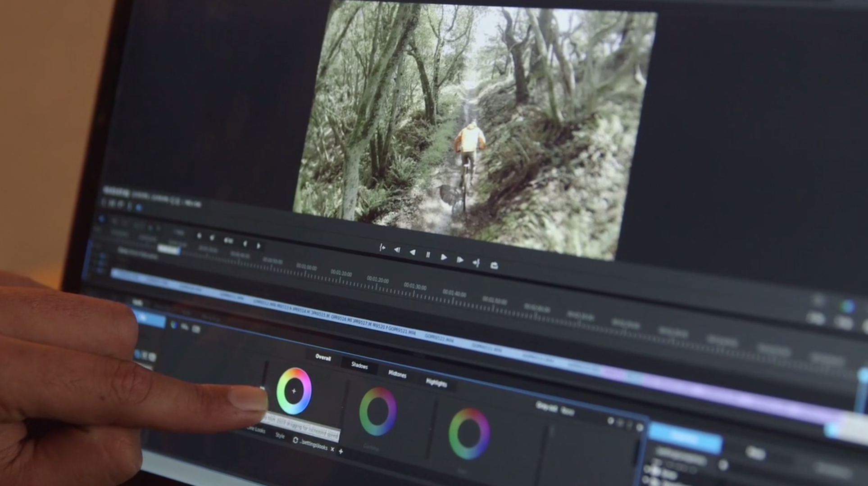Click the 00:01:10:00 mark on the timeline ruler

pos(341,272)
